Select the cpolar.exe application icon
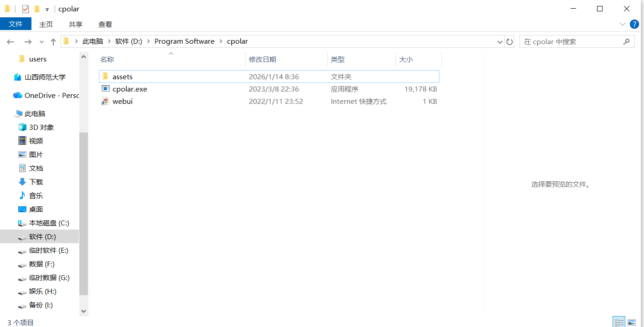The width and height of the screenshot is (644, 327). click(105, 89)
